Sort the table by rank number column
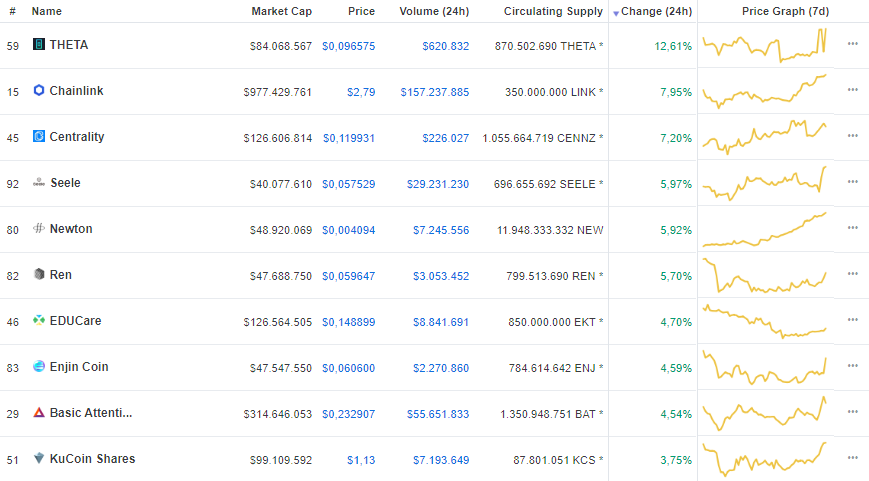 [12, 11]
